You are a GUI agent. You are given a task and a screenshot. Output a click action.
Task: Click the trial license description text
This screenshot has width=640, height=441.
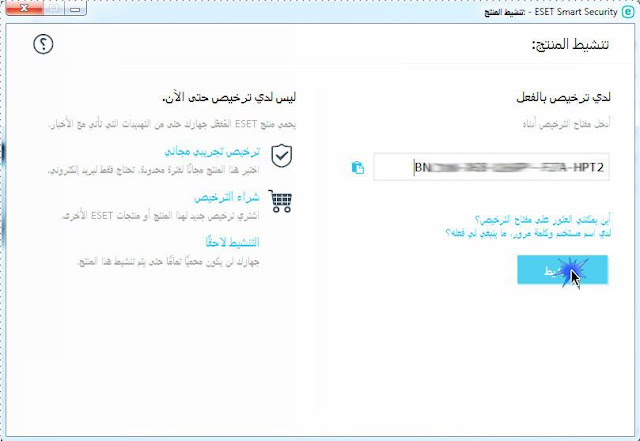tap(153, 170)
